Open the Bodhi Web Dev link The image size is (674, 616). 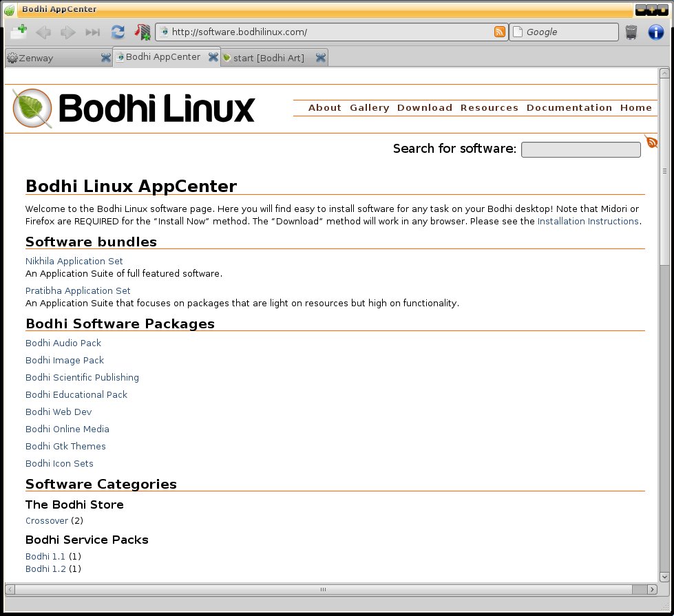[59, 412]
